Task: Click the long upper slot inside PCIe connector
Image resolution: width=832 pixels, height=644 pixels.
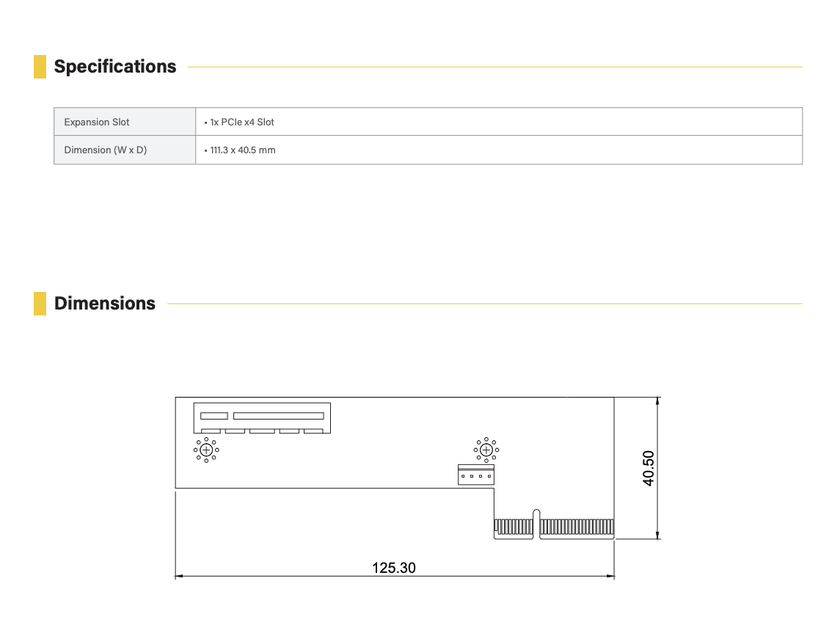Action: click(x=278, y=416)
